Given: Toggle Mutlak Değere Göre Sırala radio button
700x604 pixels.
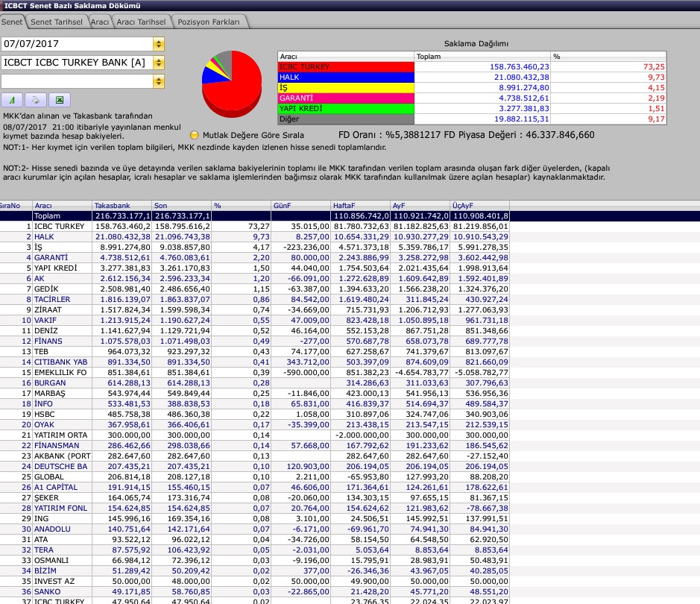Looking at the screenshot, I should (x=195, y=135).
